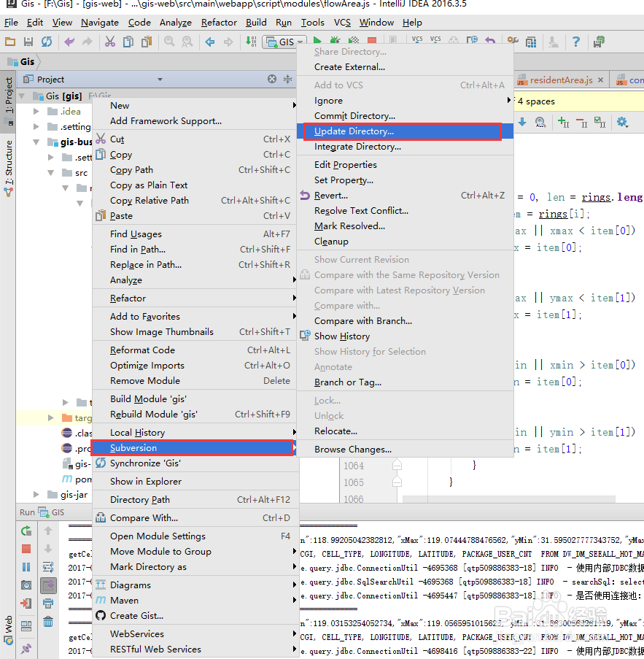This screenshot has height=659, width=644.
Task: Select Show History in the submenu
Action: [405, 336]
